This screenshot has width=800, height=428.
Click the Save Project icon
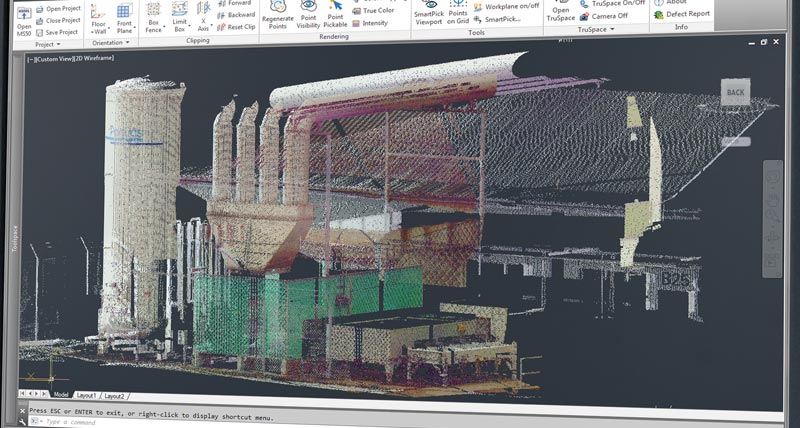[39, 32]
